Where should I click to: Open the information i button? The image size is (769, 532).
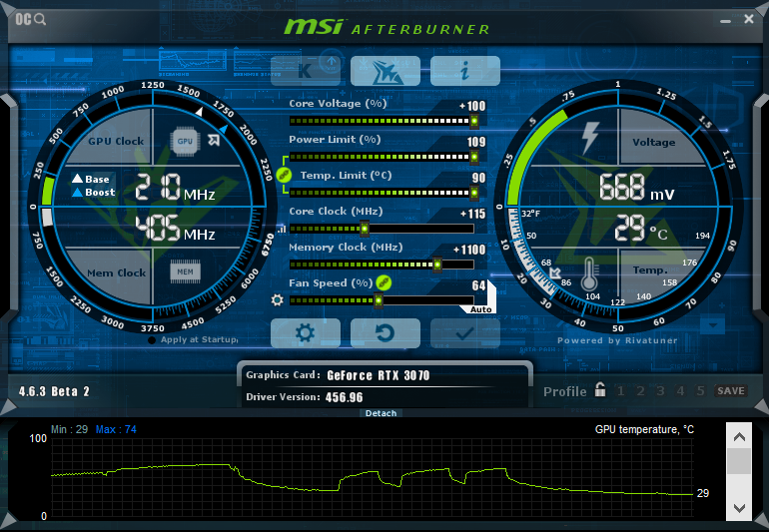pos(465,71)
